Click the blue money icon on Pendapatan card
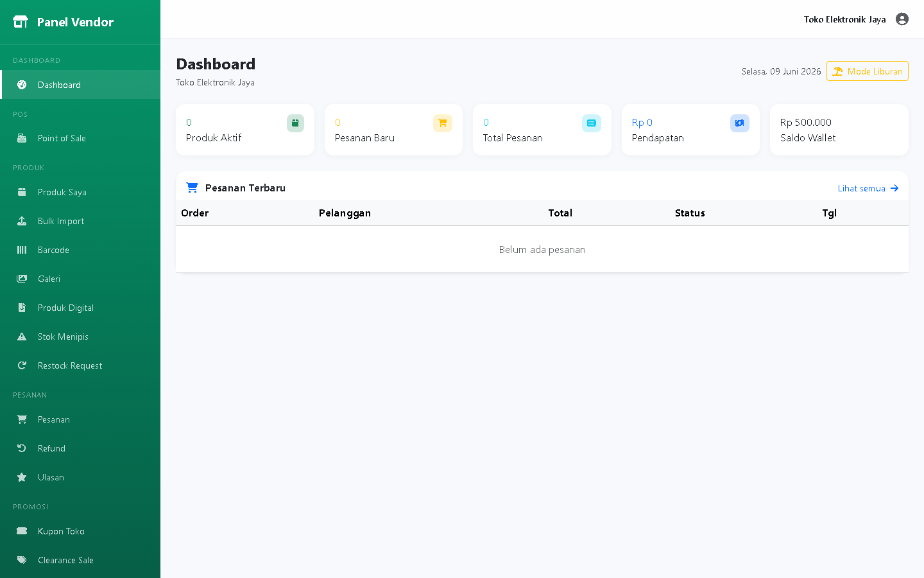The image size is (924, 578). (740, 123)
